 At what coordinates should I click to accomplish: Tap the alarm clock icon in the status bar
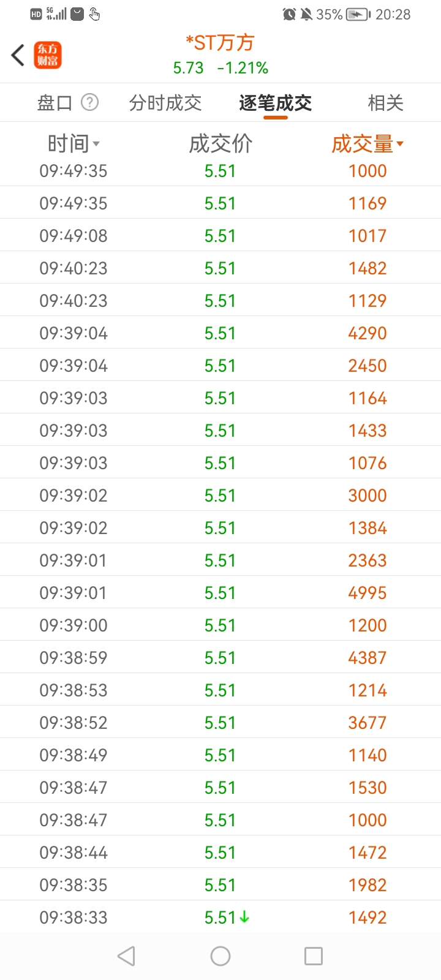coord(289,14)
